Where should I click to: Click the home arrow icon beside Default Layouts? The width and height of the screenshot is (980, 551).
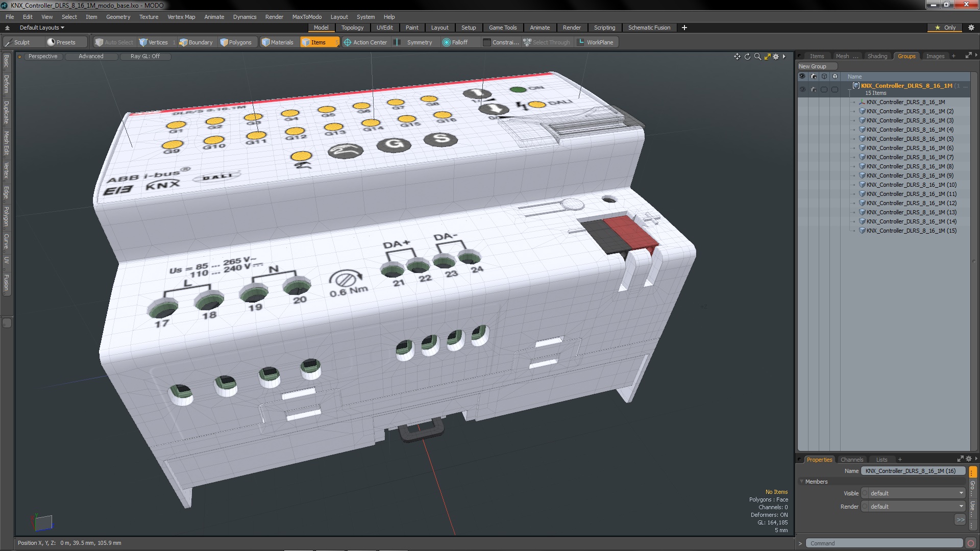[x=7, y=28]
